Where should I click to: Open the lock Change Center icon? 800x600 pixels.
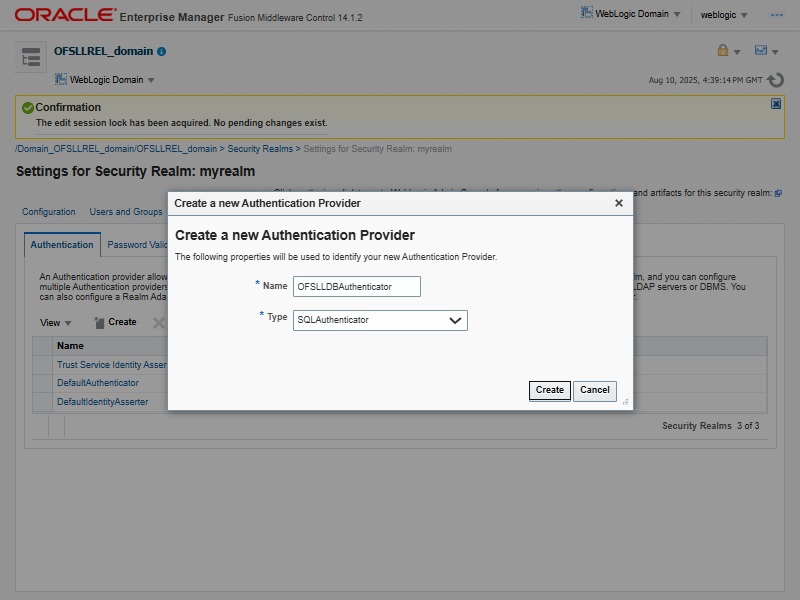coord(723,50)
